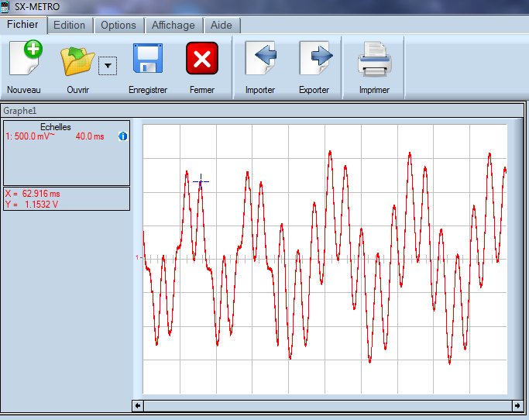Click the channel 1 zero-level marker
Image resolution: width=529 pixels, height=420 pixels.
(139, 257)
